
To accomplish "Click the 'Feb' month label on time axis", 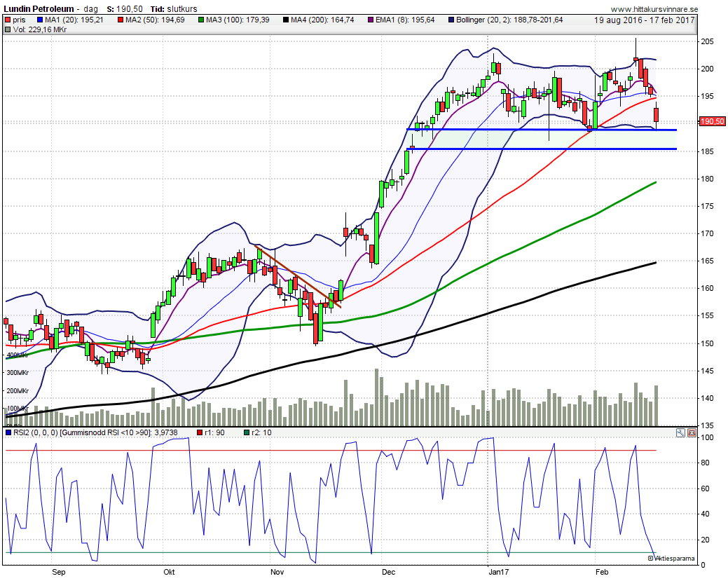I will [x=602, y=572].
